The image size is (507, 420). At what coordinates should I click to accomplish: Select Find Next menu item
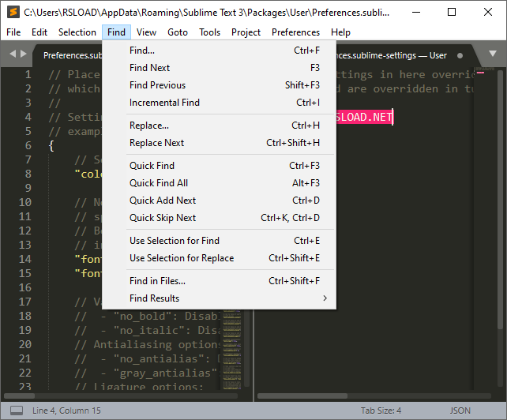tap(220, 68)
